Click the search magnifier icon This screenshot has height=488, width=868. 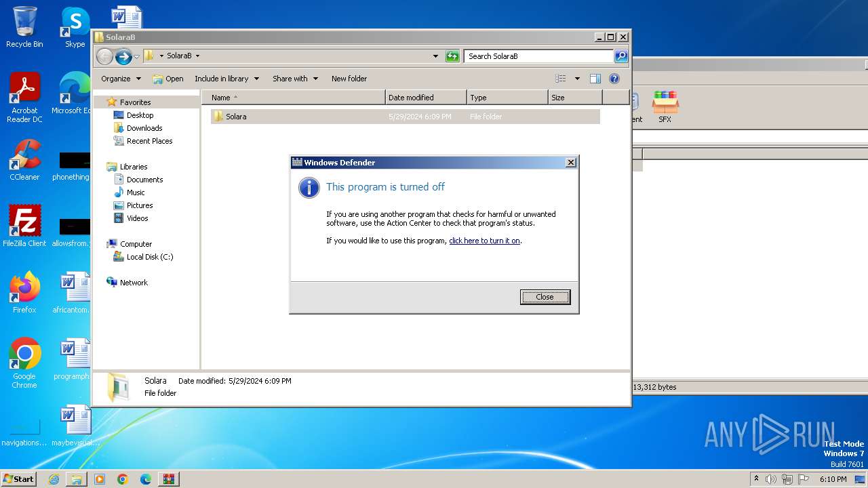pos(621,56)
